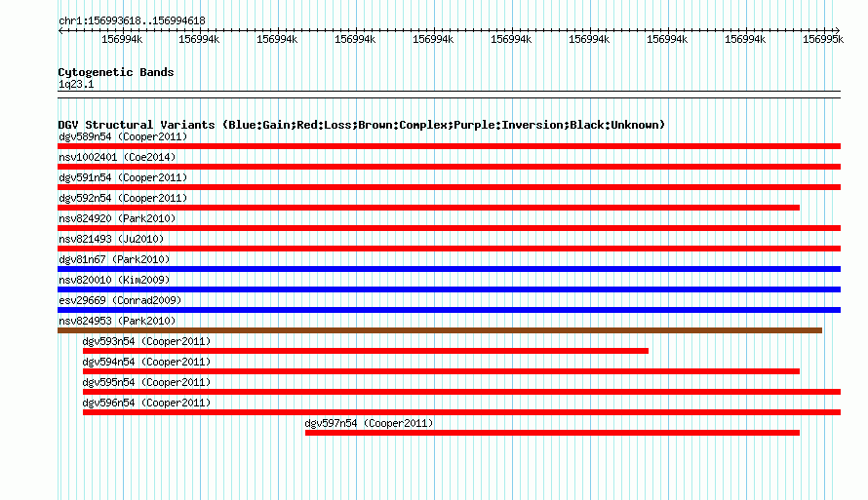Select the red bar under dgv593n54

[366, 351]
